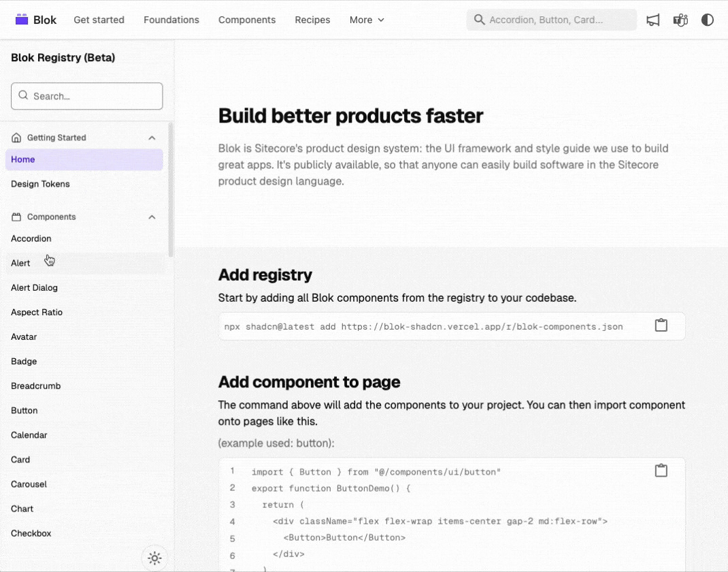Open the announcements megaphone icon

pyautogui.click(x=652, y=20)
